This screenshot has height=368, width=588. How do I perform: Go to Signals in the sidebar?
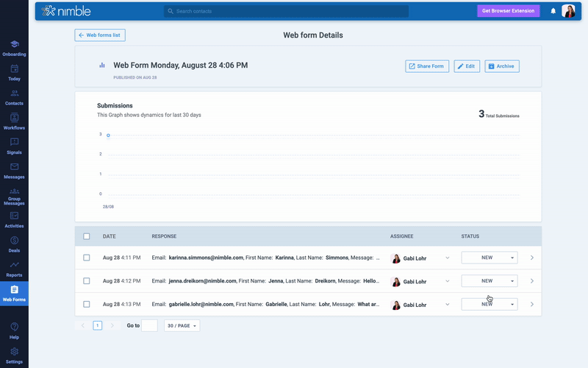pyautogui.click(x=14, y=145)
